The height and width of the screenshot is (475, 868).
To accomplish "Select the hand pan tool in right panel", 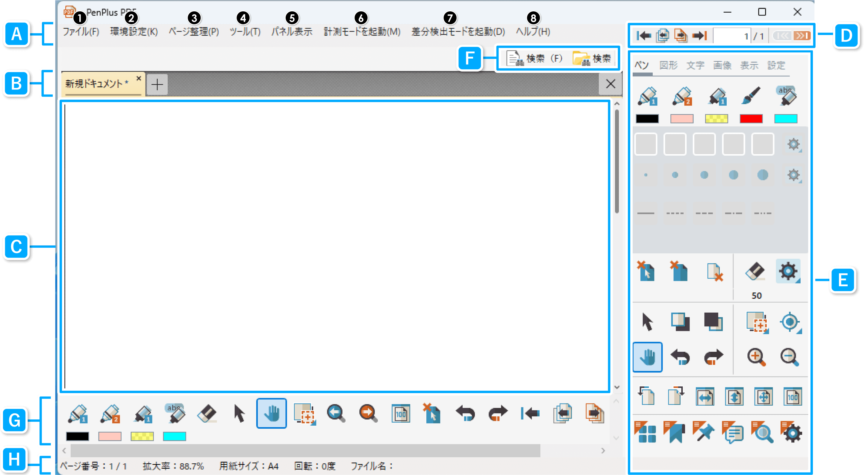I will 647,357.
